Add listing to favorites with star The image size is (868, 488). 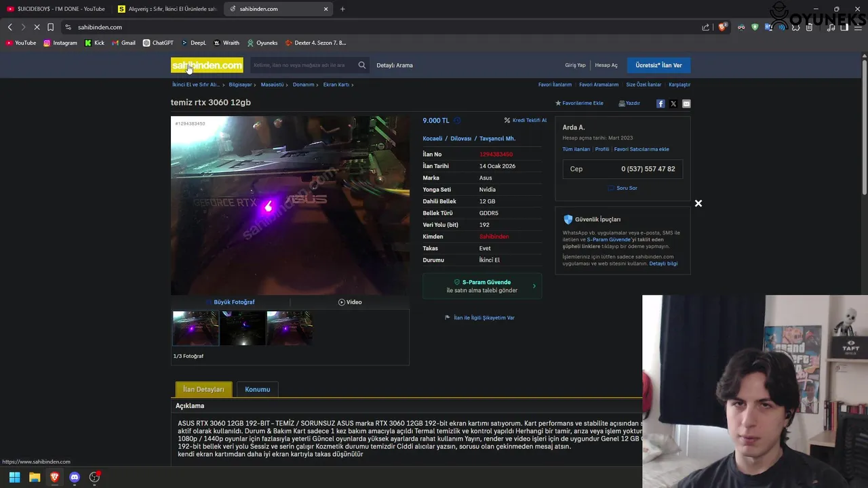(x=579, y=103)
